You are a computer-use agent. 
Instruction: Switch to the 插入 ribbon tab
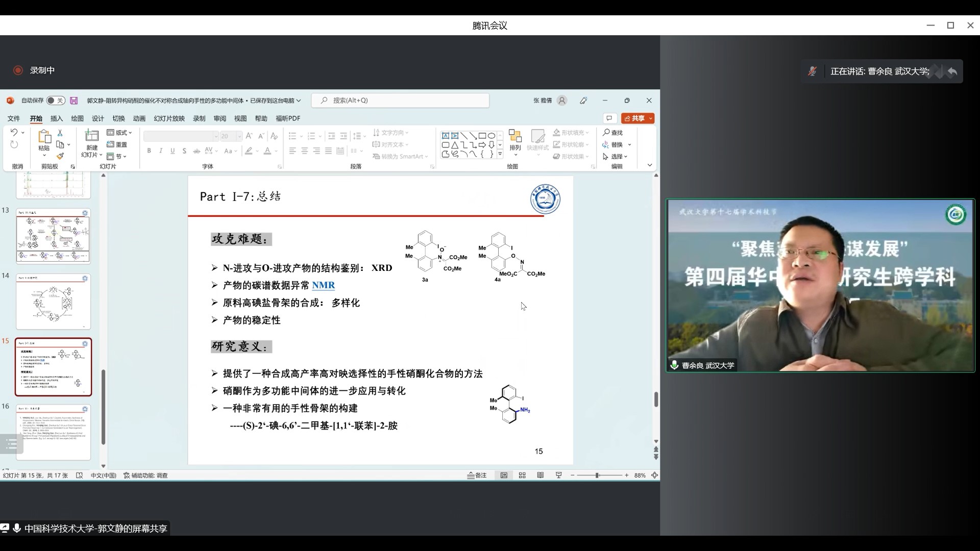[x=56, y=118]
